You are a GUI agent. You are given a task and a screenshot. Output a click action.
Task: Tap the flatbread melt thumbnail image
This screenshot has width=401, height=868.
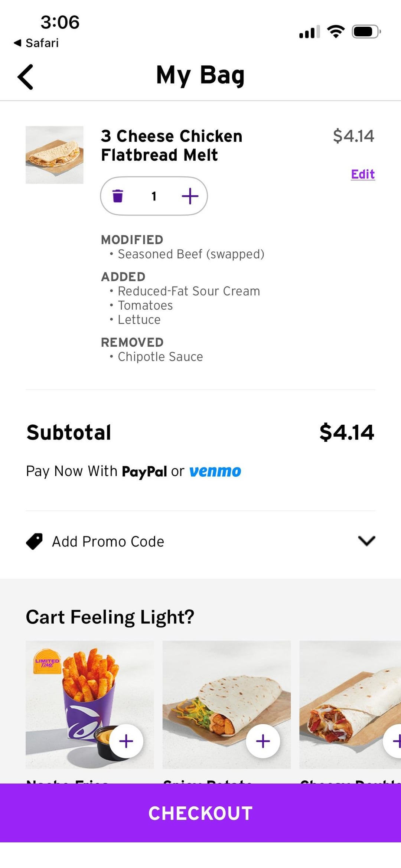[x=55, y=155]
